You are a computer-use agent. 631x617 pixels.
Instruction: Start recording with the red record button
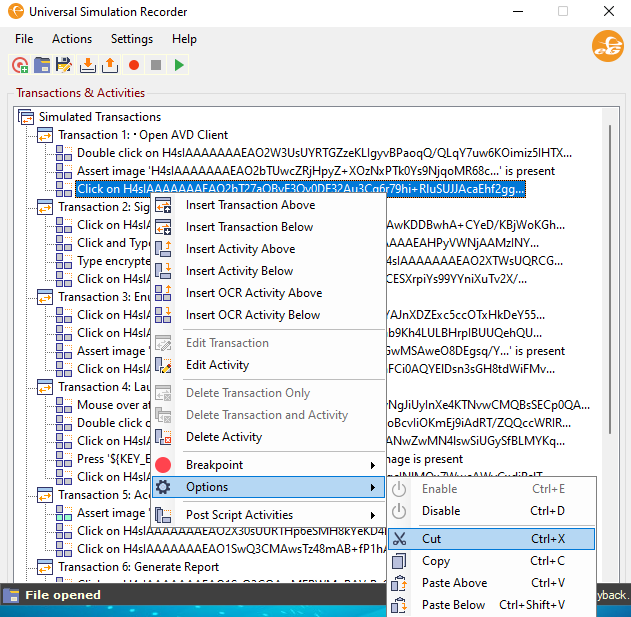(133, 65)
